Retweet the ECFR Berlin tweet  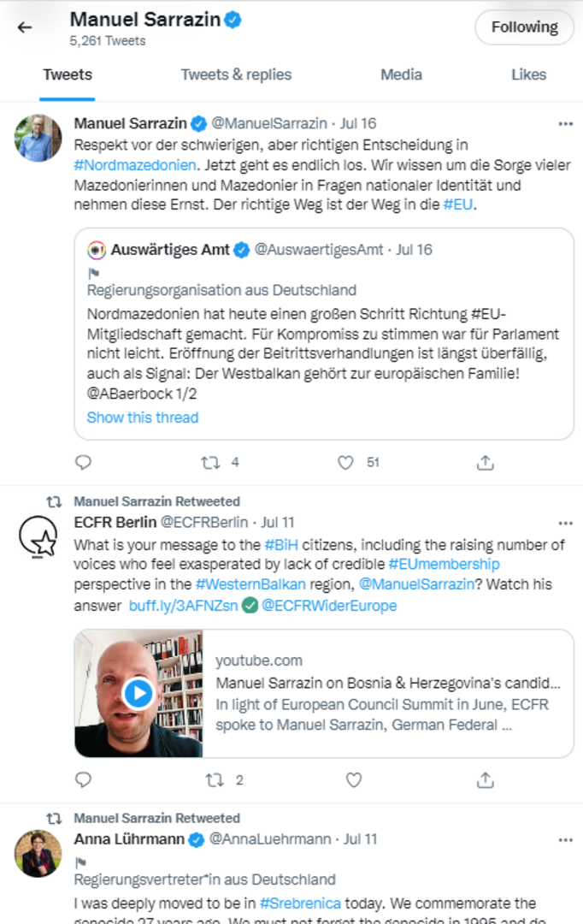coord(215,780)
